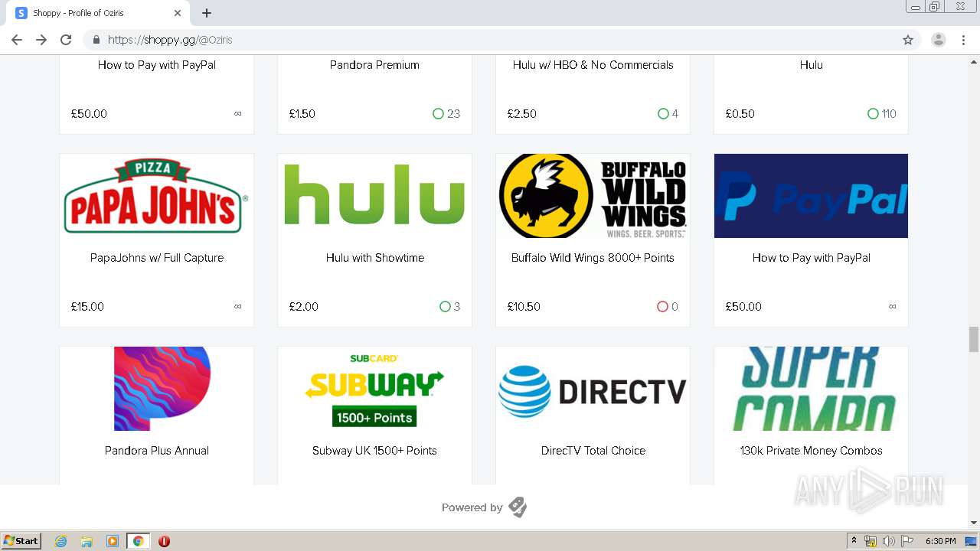Open the Hulu logo product image
Viewport: 980px width, 551px height.
point(374,196)
